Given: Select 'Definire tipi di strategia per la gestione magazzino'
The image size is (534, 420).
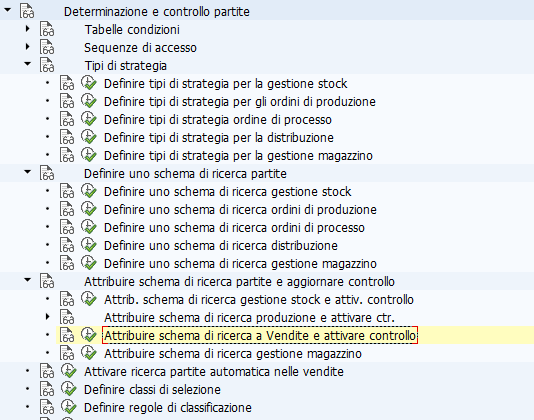Looking at the screenshot, I should pos(238,156).
